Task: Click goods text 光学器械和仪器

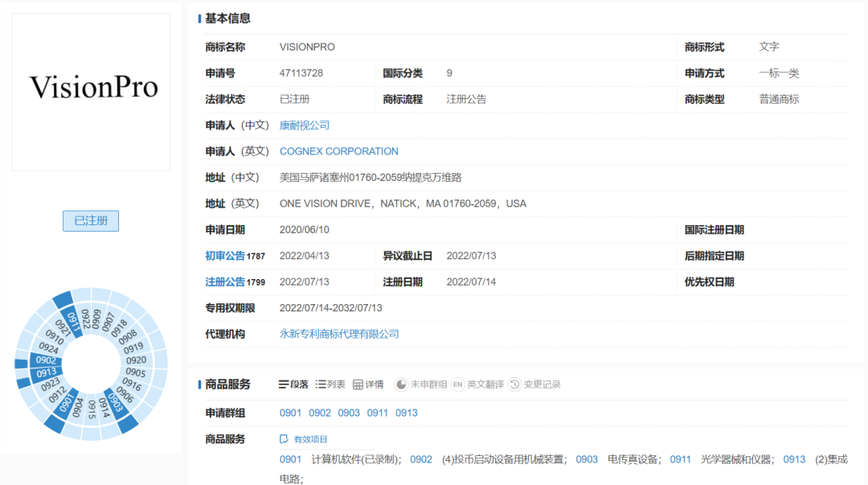Action: click(737, 459)
